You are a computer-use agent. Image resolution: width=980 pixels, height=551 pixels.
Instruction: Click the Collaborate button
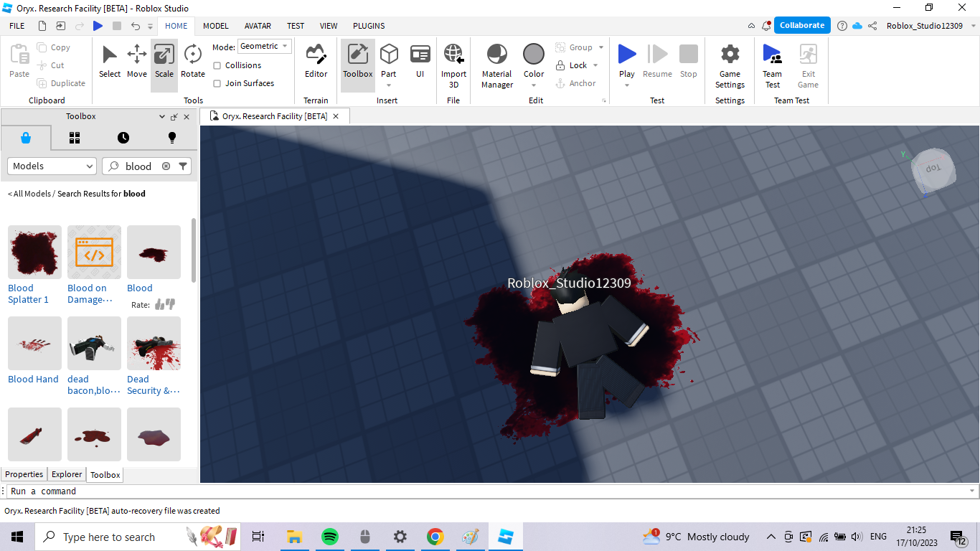[802, 25]
